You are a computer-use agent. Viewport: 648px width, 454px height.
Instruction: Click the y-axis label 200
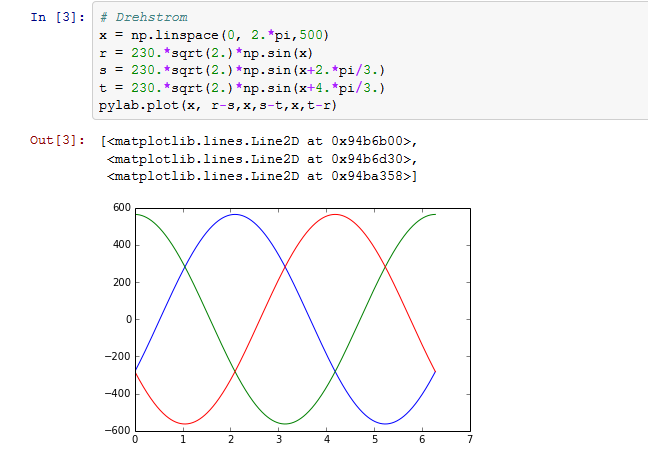[122, 282]
